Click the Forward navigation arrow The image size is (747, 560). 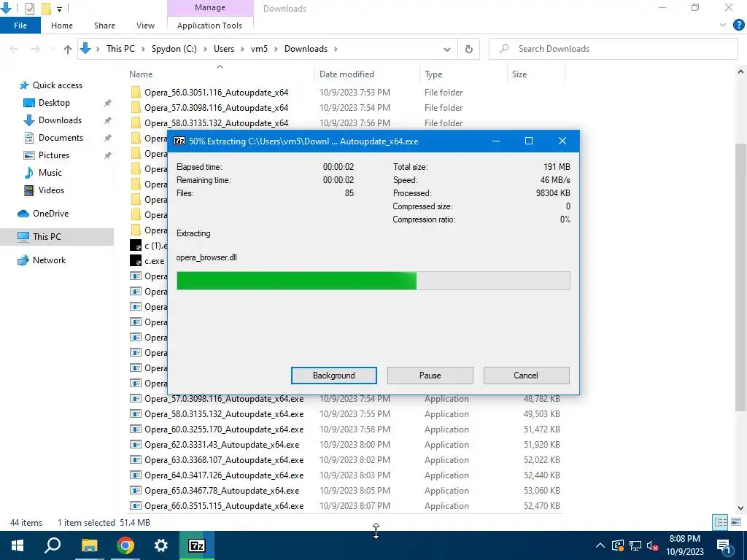click(x=36, y=49)
